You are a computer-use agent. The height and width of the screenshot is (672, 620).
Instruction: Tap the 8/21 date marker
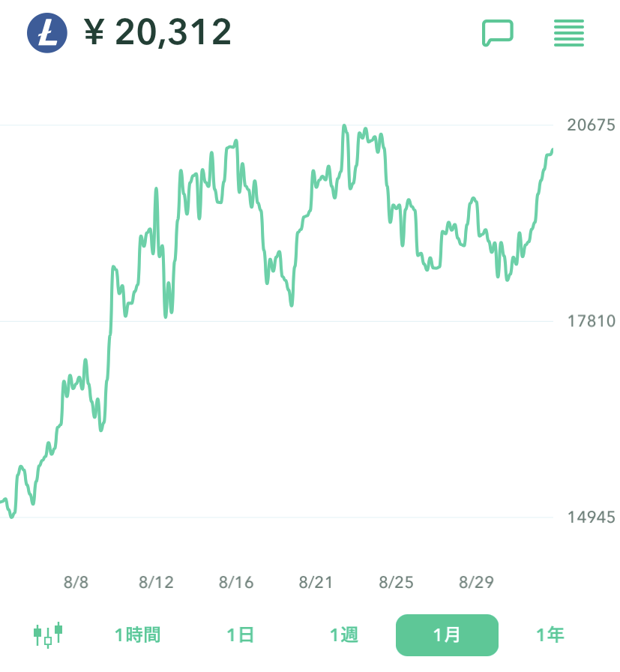pyautogui.click(x=316, y=582)
